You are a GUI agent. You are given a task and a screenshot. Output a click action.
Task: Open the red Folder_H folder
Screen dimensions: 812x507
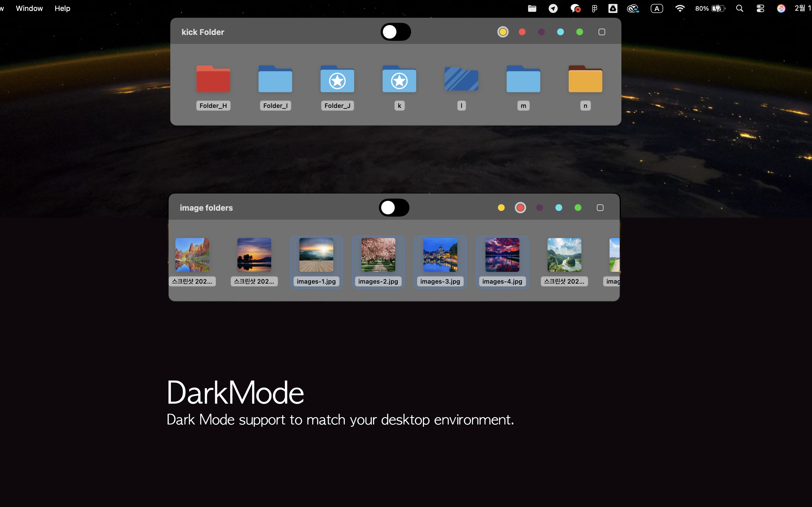coord(213,79)
